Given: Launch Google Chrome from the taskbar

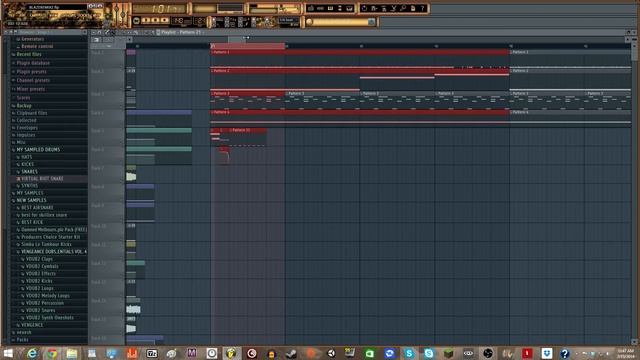Looking at the screenshot, I should (x=52, y=353).
